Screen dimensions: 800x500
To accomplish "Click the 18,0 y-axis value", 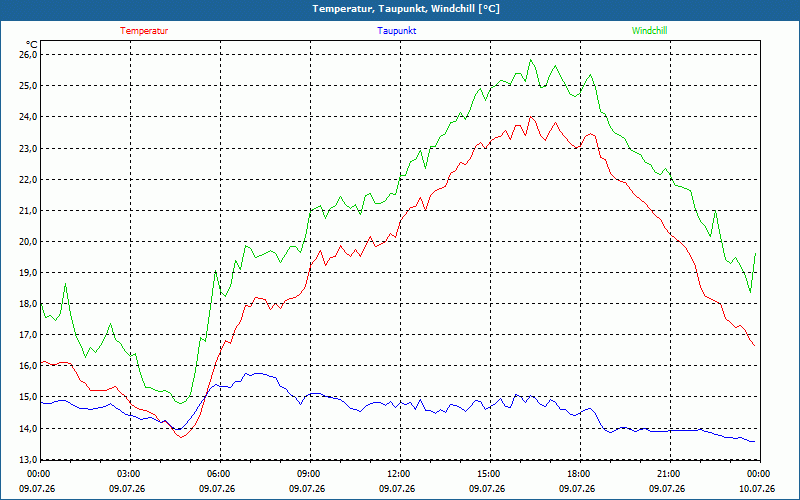I will (x=28, y=304).
